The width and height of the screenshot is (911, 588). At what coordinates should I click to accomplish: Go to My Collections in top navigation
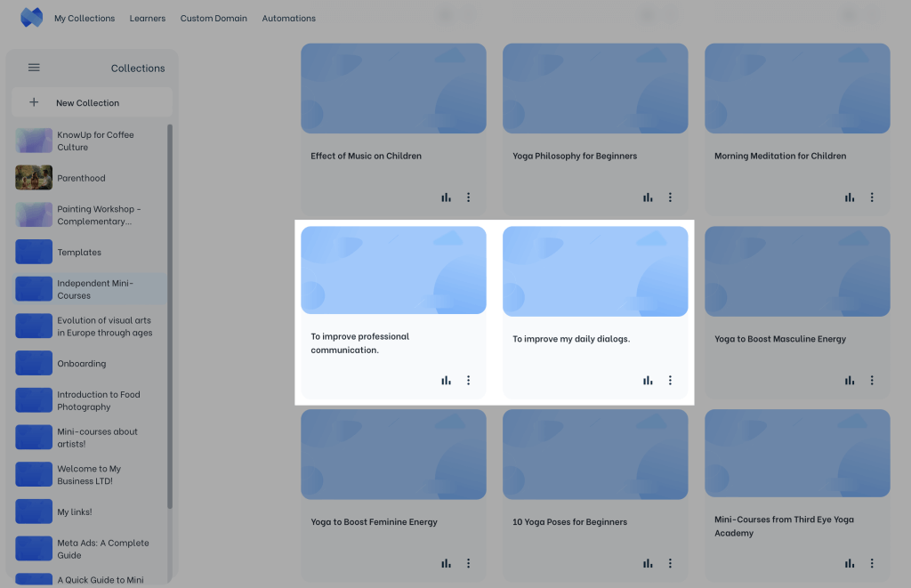click(x=85, y=19)
